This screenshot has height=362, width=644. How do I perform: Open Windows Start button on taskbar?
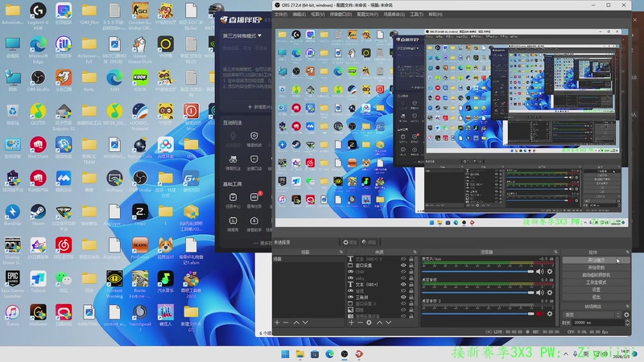(285, 354)
